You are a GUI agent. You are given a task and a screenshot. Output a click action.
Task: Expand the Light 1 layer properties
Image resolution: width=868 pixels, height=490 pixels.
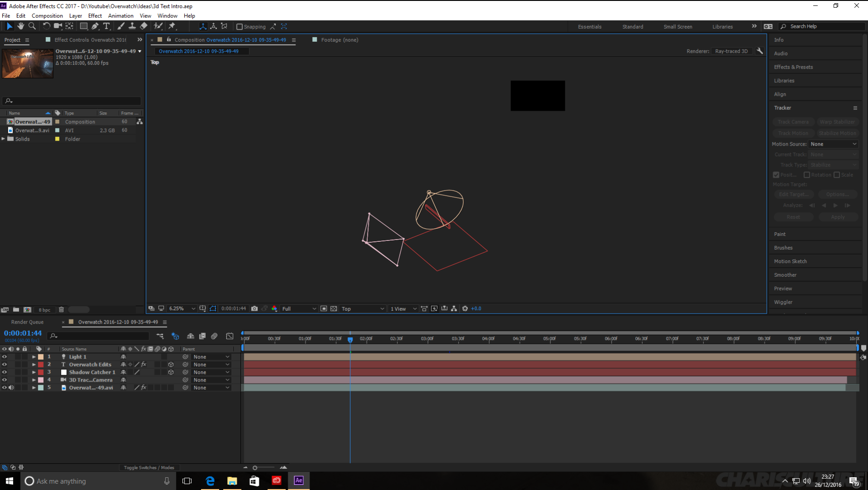34,357
